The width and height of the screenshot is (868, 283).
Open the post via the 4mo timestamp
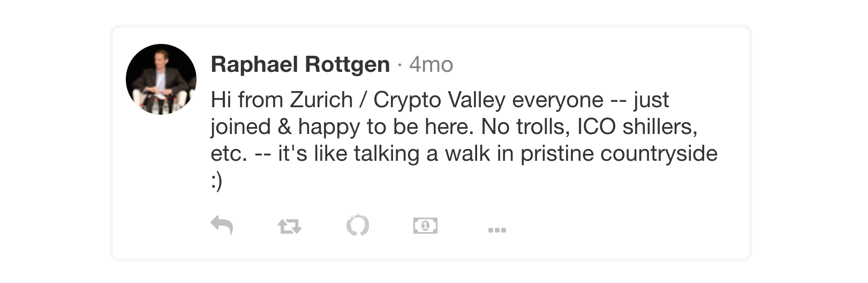tap(431, 65)
